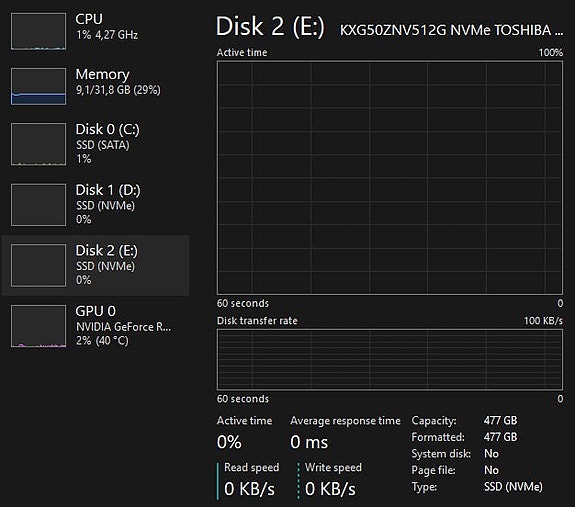Click the Write speed dotted indicator
The height and width of the screenshot is (507, 575).
tap(330, 481)
